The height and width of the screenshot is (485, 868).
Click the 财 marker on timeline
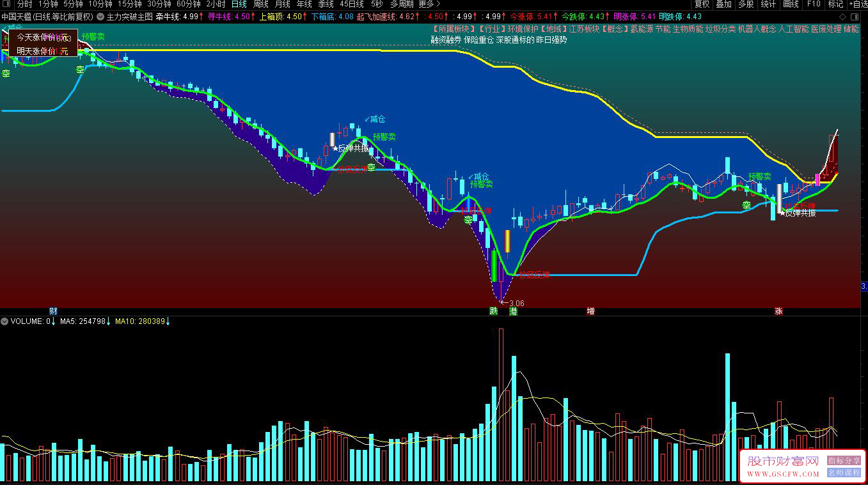(53, 311)
